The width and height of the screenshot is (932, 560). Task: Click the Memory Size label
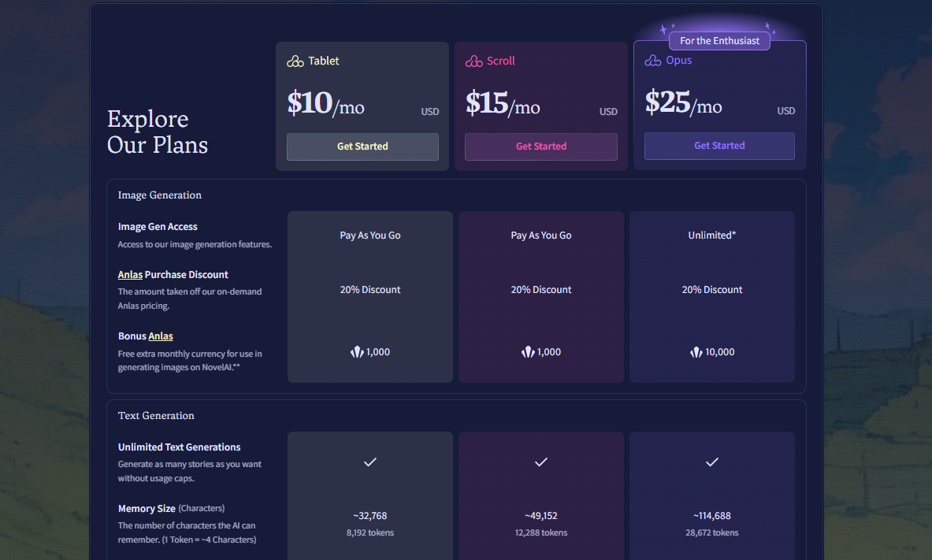pos(147,509)
